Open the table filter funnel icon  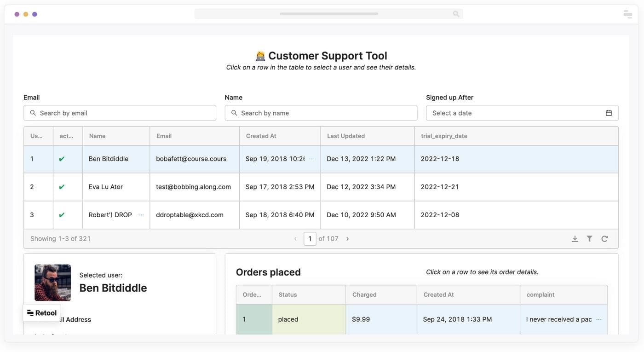(x=589, y=239)
